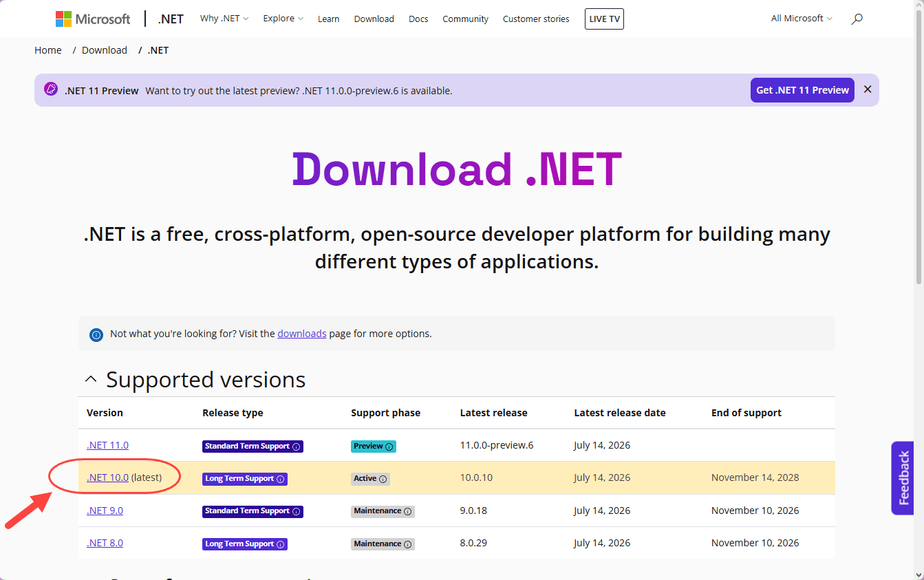
Task: Click 'November 14, 2028' end of support date
Action: (755, 477)
